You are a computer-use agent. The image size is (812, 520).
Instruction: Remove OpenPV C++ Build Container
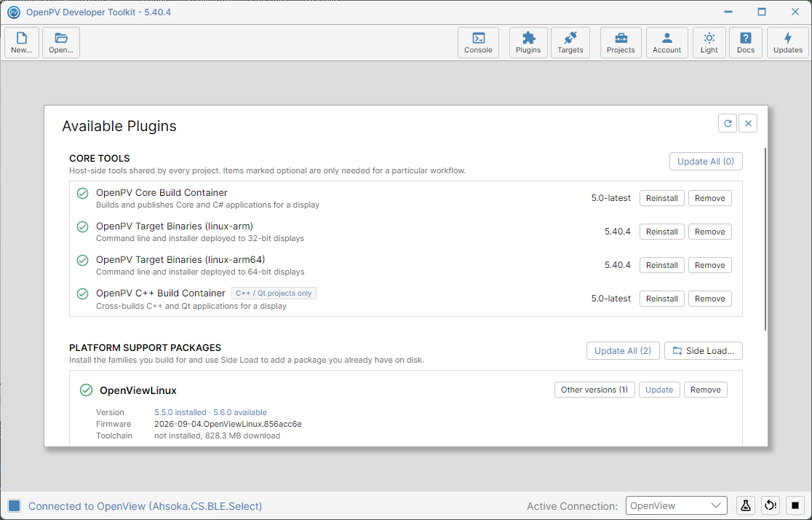click(x=710, y=299)
